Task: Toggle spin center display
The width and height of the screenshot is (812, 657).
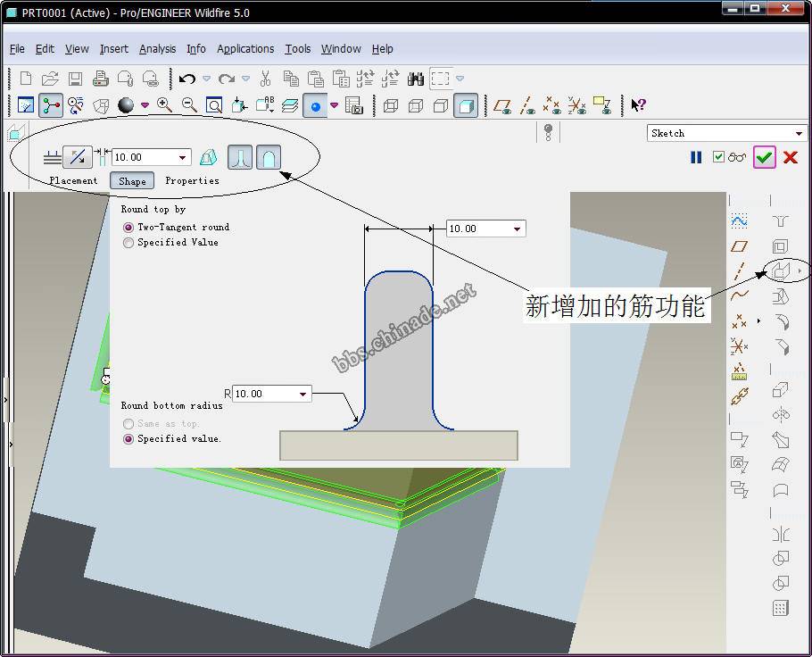Action: (x=51, y=105)
